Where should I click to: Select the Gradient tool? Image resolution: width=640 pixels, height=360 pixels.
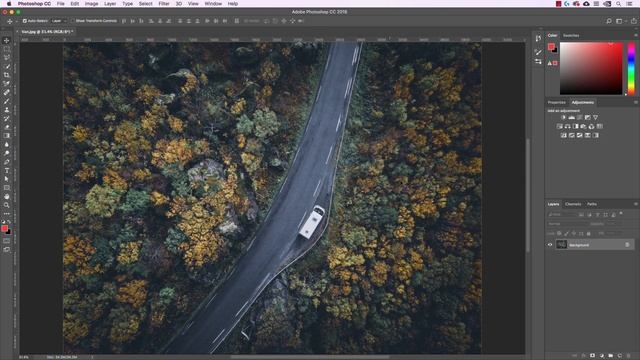pyautogui.click(x=7, y=136)
